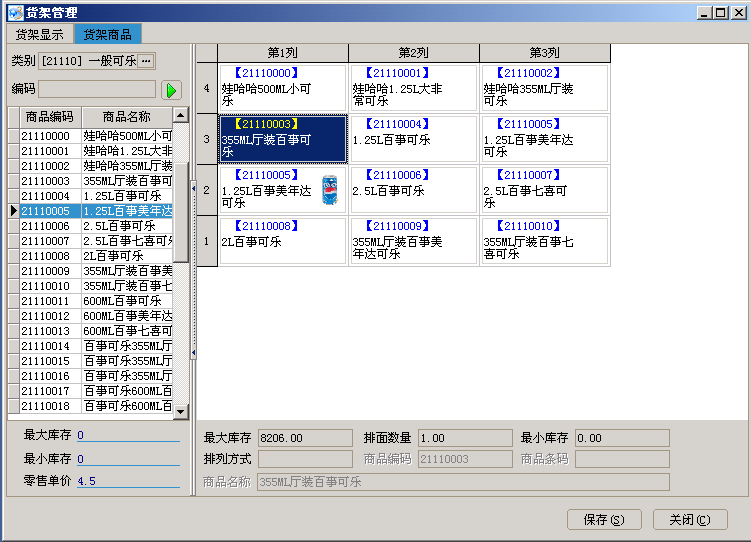The image size is (751, 542).
Task: Select row 21110001 in product list
Action: pyautogui.click(x=91, y=151)
